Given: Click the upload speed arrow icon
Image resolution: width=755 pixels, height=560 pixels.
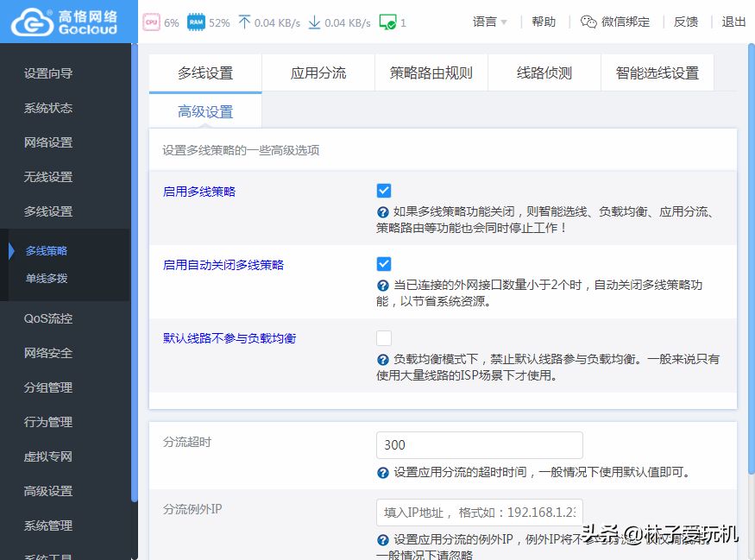Looking at the screenshot, I should click(x=244, y=22).
